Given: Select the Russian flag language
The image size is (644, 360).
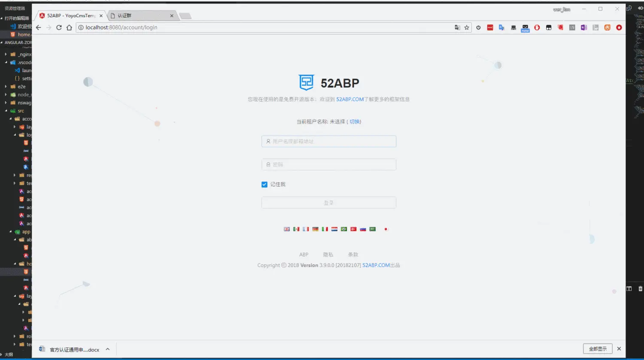Looking at the screenshot, I should click(x=363, y=229).
